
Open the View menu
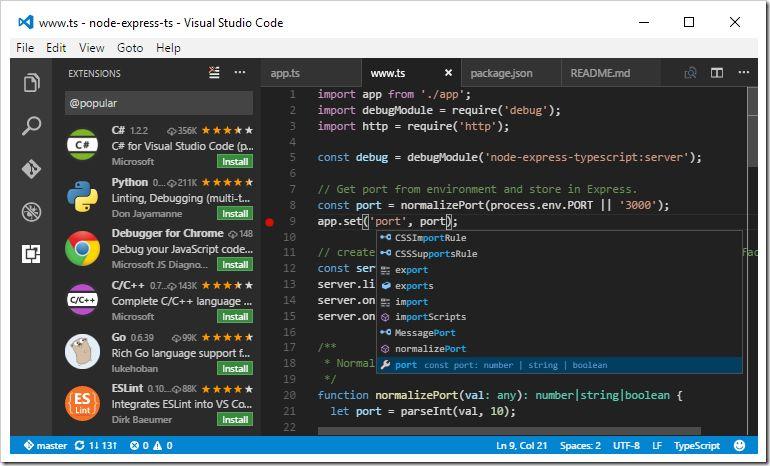tap(92, 48)
